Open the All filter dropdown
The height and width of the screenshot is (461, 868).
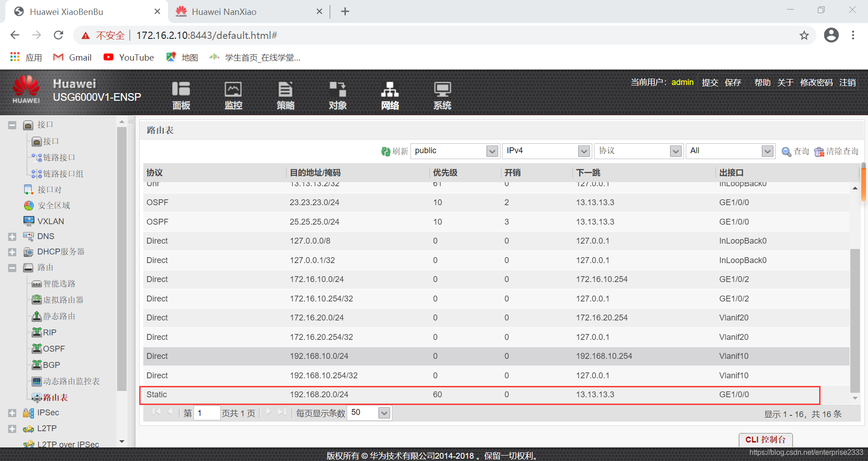tap(768, 151)
